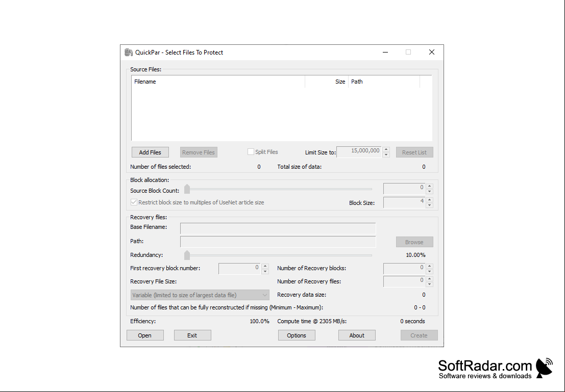This screenshot has width=565, height=392.
Task: Open the Recovery File Size dropdown
Action: pyautogui.click(x=200, y=295)
